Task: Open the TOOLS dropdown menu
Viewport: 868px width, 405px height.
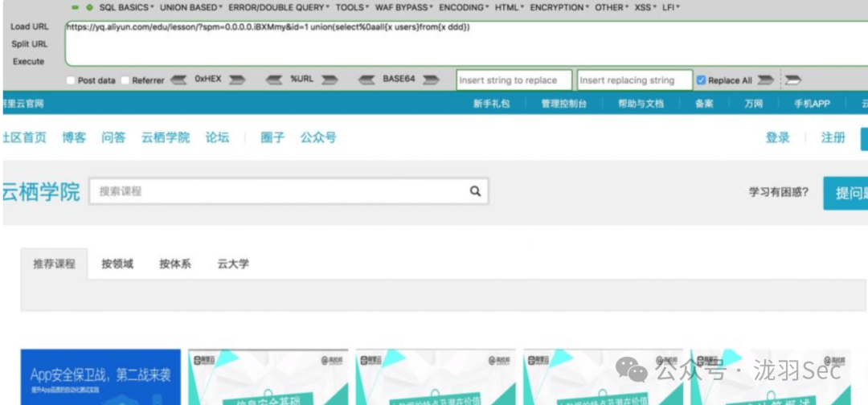Action: click(x=353, y=8)
